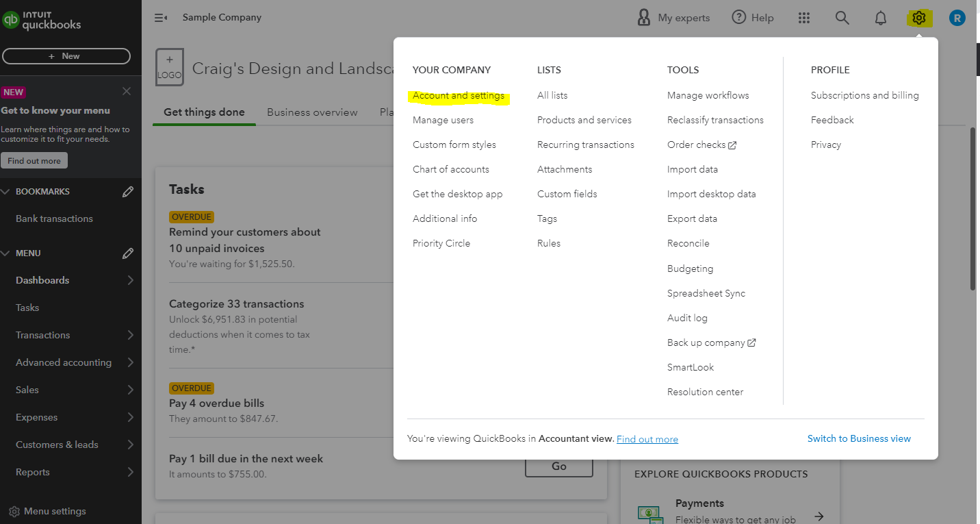
Task: Click the settings gear icon
Action: 919,18
